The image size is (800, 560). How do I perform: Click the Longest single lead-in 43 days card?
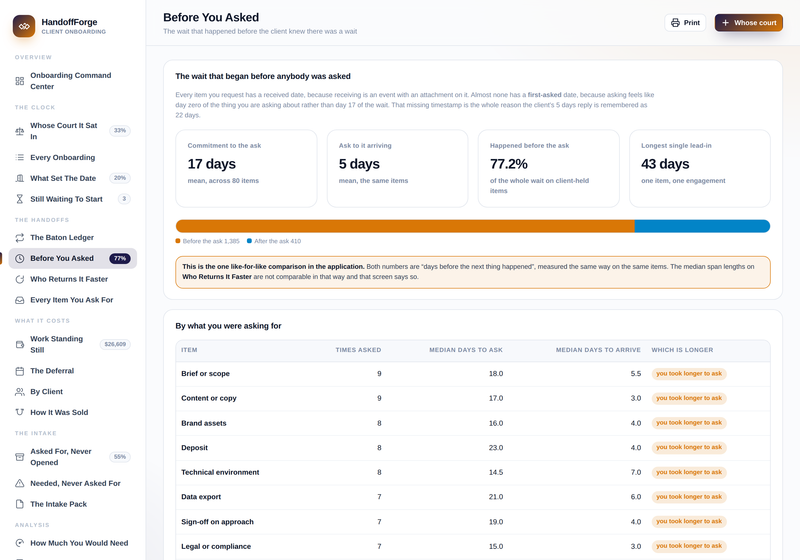coord(700,168)
